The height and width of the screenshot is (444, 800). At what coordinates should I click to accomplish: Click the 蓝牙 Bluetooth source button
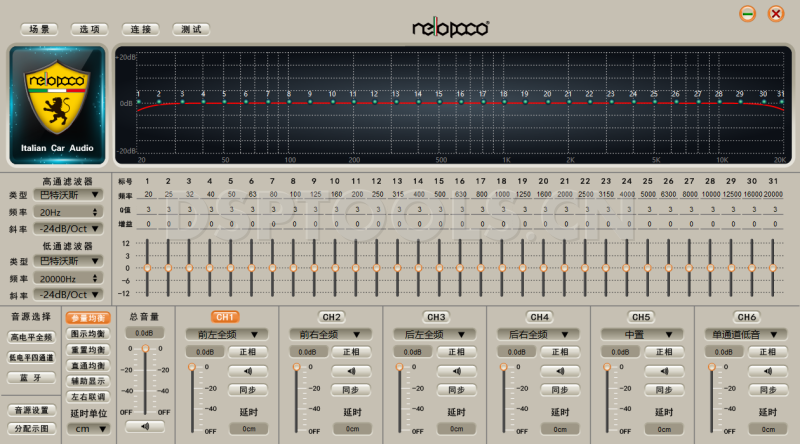pos(30,378)
